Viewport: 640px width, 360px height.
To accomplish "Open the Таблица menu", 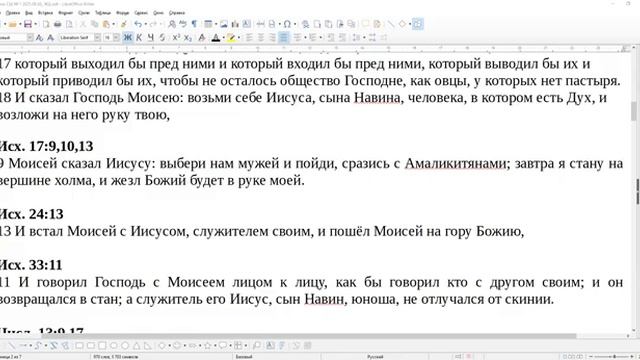I will (x=103, y=13).
